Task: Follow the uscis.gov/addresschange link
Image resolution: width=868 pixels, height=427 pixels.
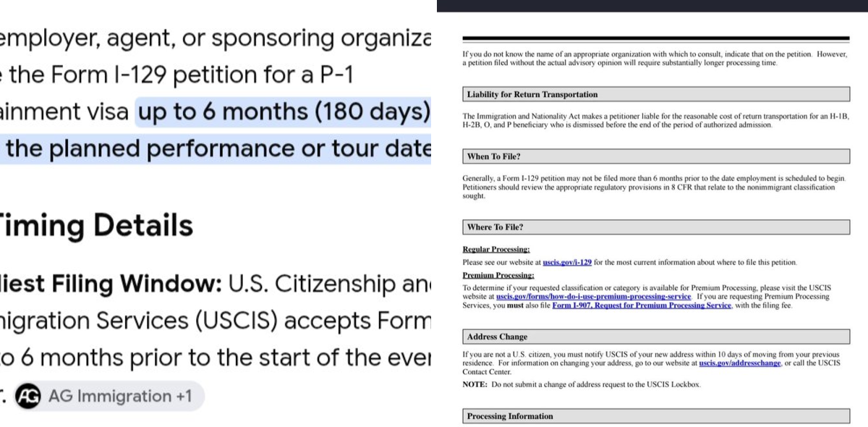Action: 740,363
